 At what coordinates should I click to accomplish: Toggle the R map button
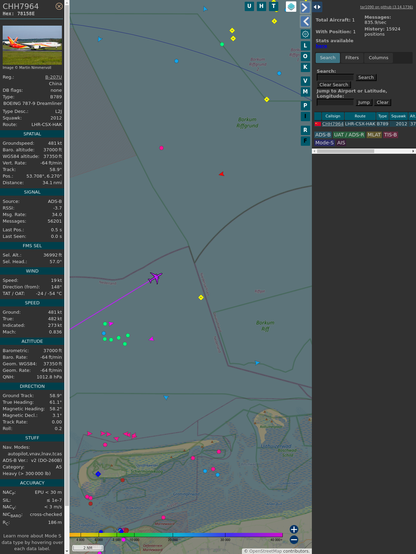[305, 130]
